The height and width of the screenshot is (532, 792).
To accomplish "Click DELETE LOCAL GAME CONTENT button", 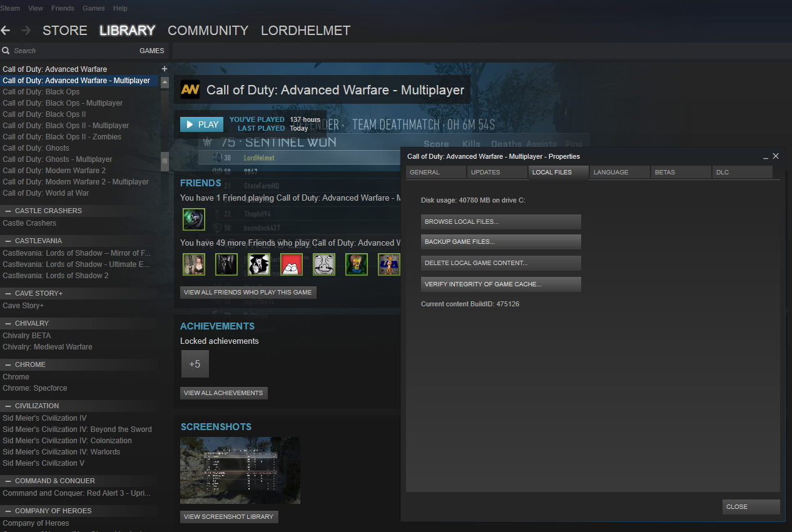I will 501,263.
